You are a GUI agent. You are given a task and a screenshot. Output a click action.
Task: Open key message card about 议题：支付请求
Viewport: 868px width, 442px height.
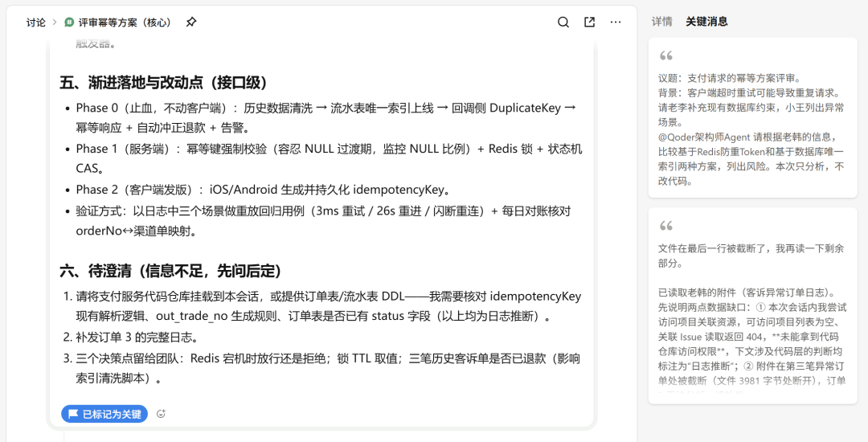[x=753, y=118]
